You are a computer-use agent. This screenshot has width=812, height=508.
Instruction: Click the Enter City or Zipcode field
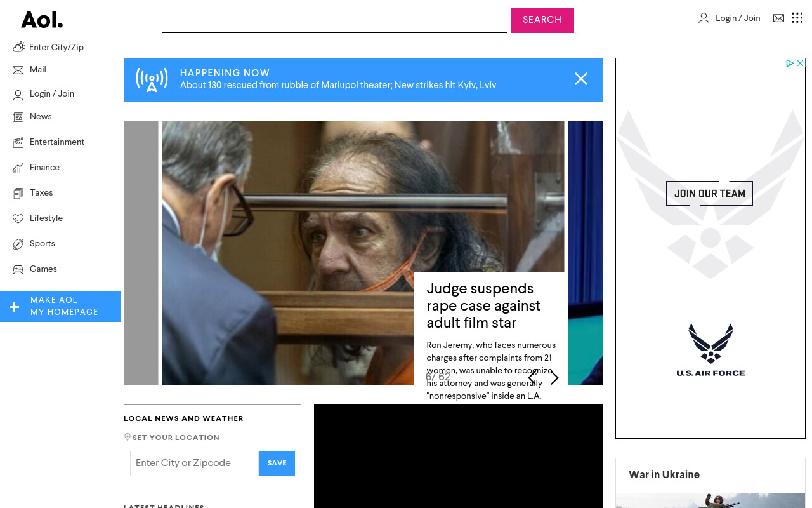point(194,463)
